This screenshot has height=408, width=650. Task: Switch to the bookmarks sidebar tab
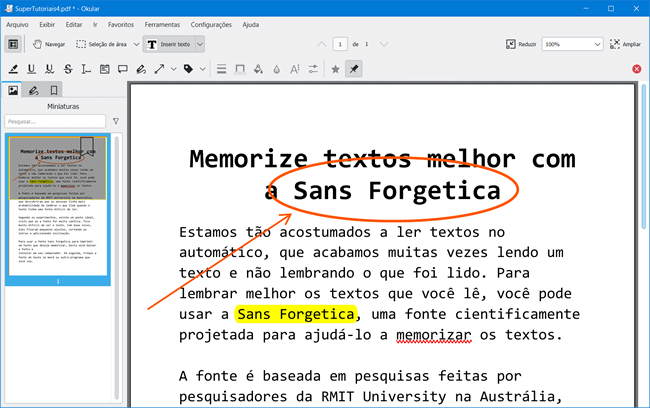click(54, 90)
